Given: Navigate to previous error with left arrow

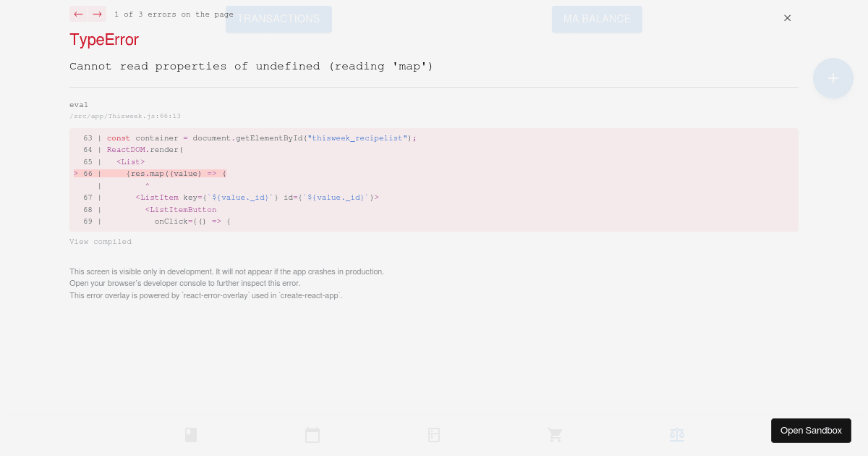Looking at the screenshot, I should point(78,14).
